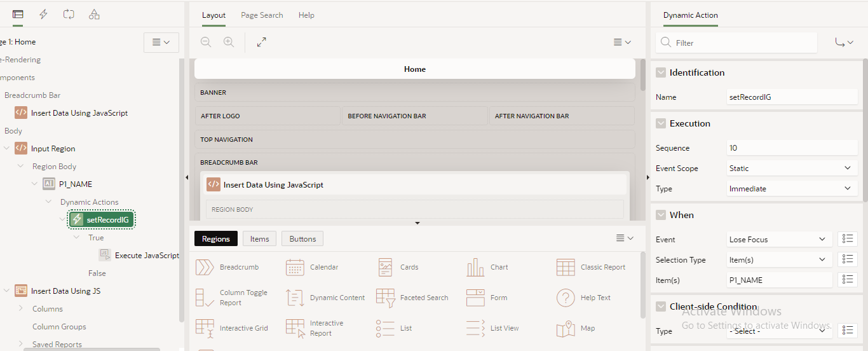Open the list picker beside Client-side Condition Type
Viewport: 868px width, 351px height.
click(848, 331)
